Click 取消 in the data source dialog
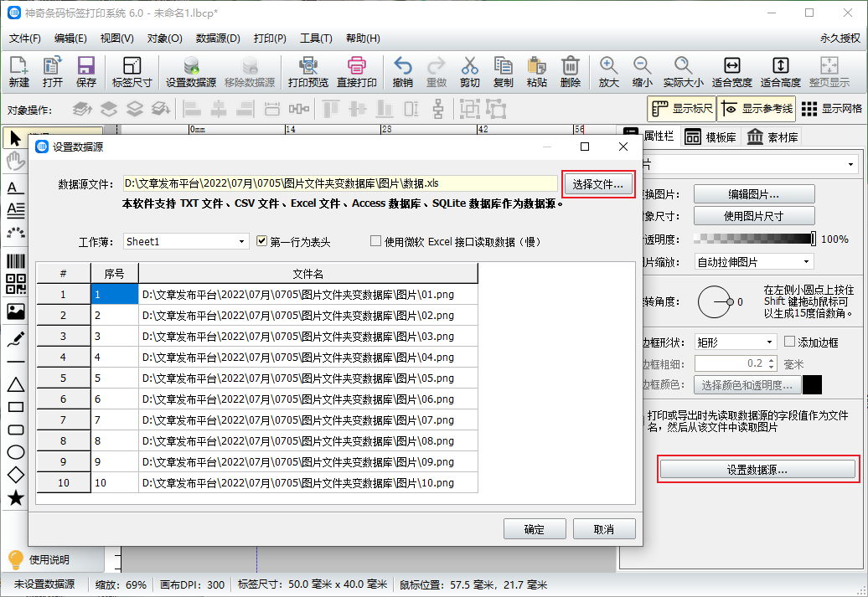This screenshot has width=868, height=597. (604, 529)
